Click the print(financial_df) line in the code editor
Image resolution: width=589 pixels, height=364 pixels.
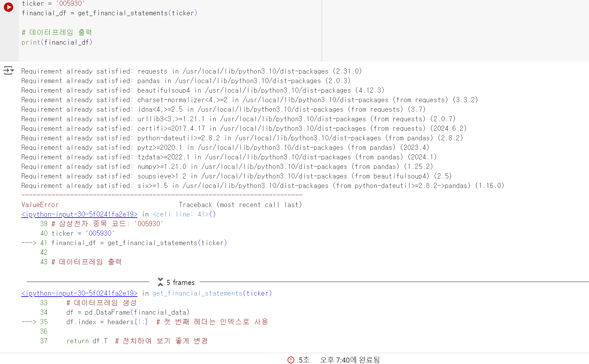pyautogui.click(x=57, y=42)
